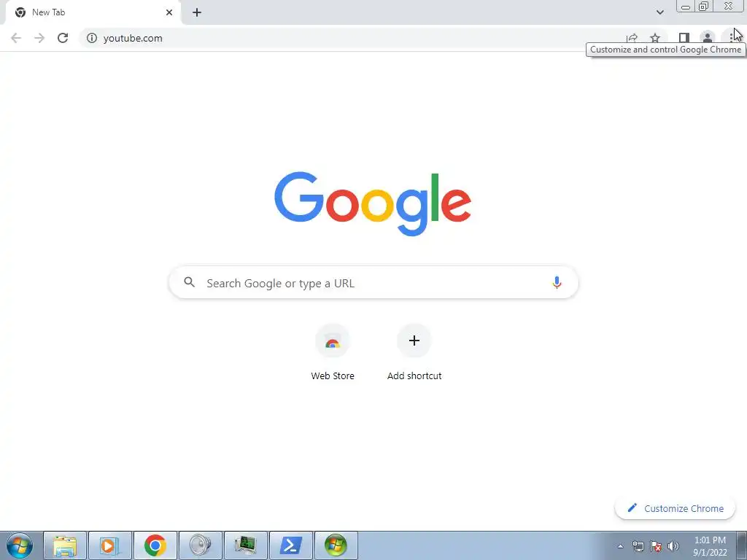Click the magnifier icon in search box

pos(189,282)
